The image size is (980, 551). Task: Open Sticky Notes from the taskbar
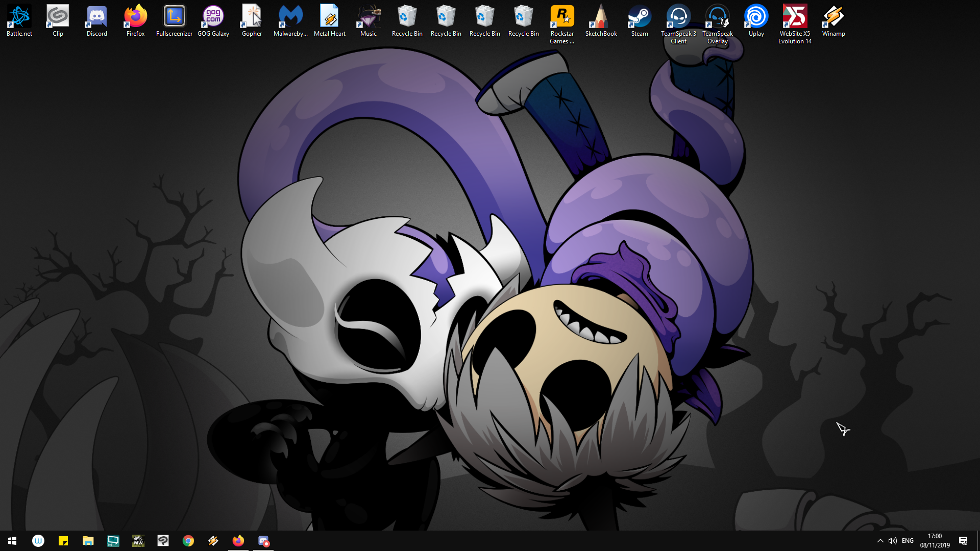tap(63, 541)
